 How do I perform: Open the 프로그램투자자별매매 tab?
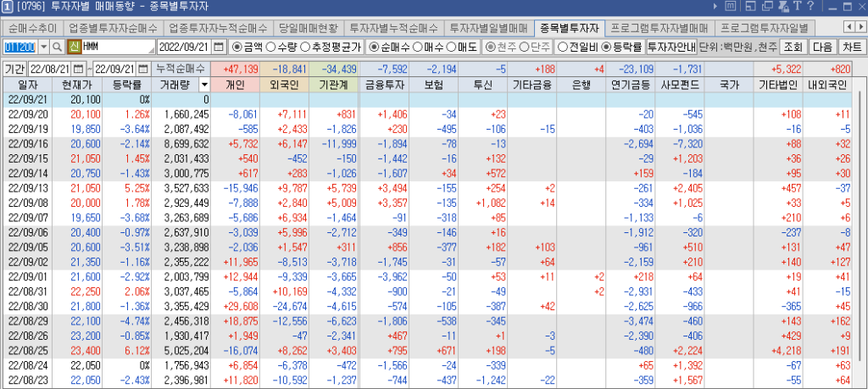(661, 27)
